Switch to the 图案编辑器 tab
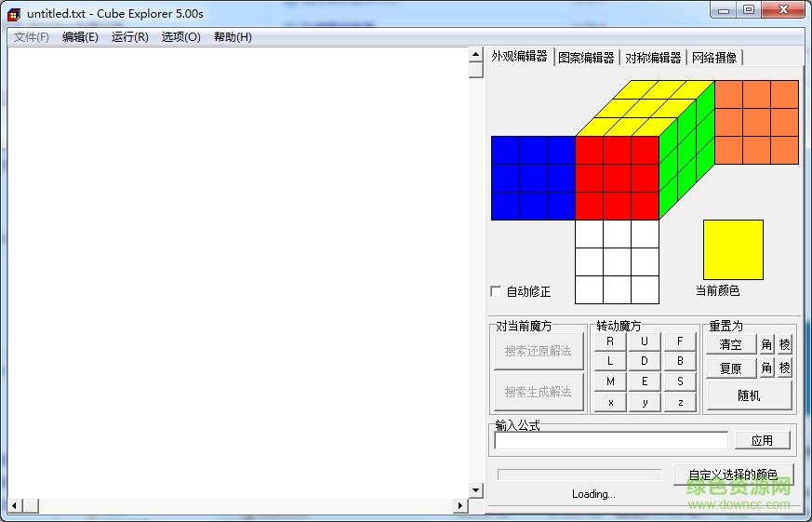 [586, 58]
